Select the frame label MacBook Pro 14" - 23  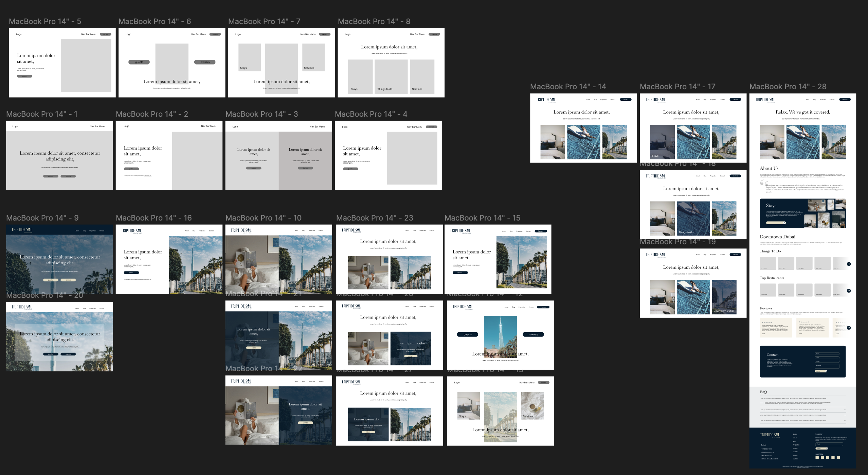pyautogui.click(x=375, y=218)
